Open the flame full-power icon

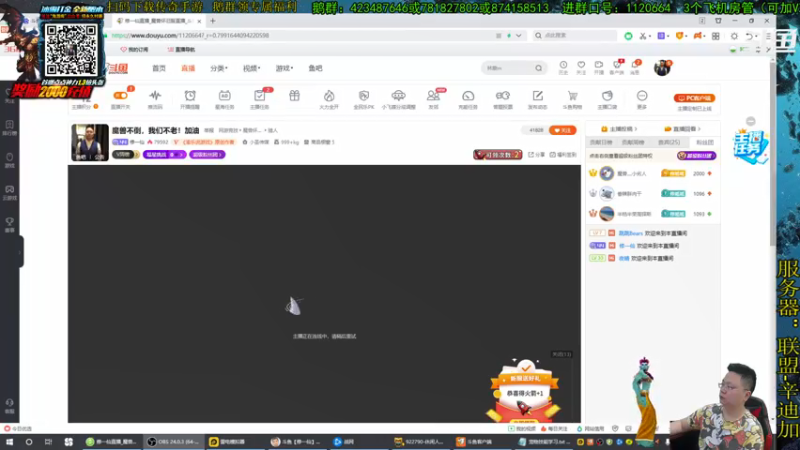[x=329, y=96]
